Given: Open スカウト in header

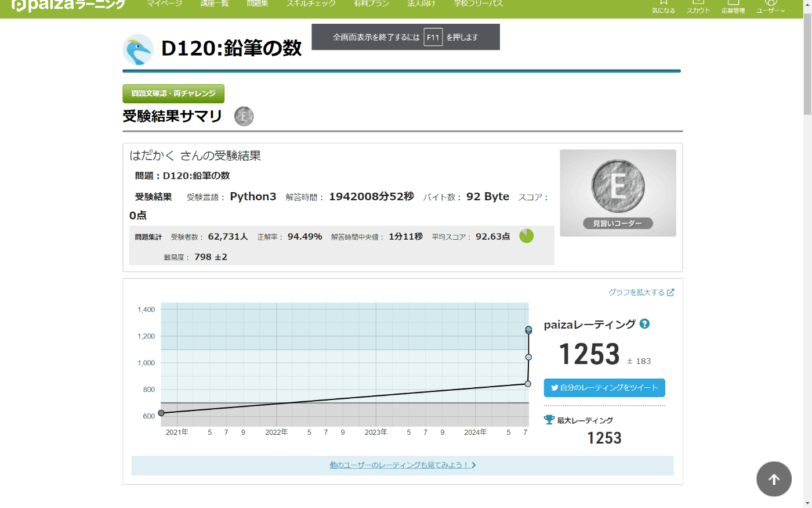Looking at the screenshot, I should point(698,7).
